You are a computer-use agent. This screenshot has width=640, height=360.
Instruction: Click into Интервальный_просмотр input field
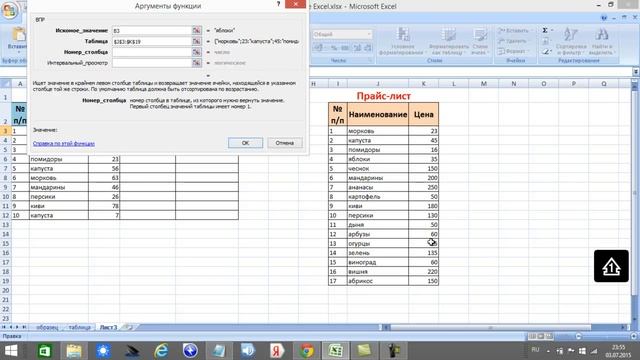152,62
